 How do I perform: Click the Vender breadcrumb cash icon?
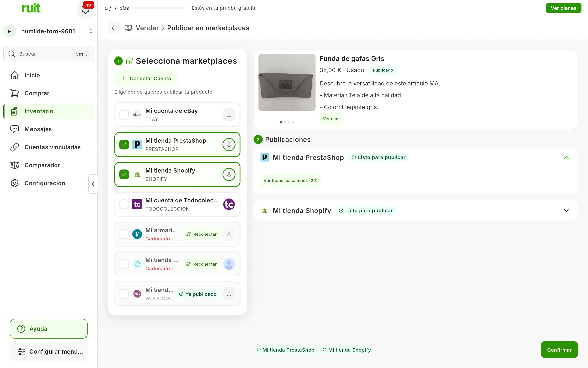click(x=128, y=28)
